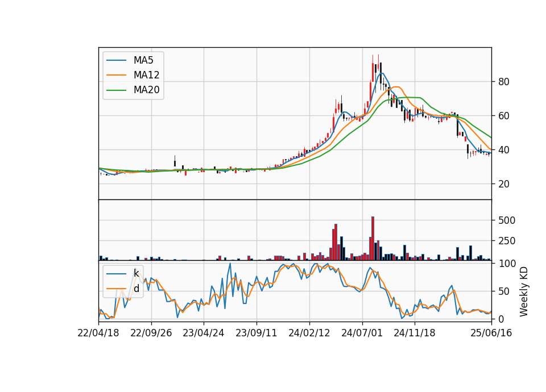The height and width of the screenshot is (392, 546).
Task: Click the volume axis value 250
Action: 507,241
